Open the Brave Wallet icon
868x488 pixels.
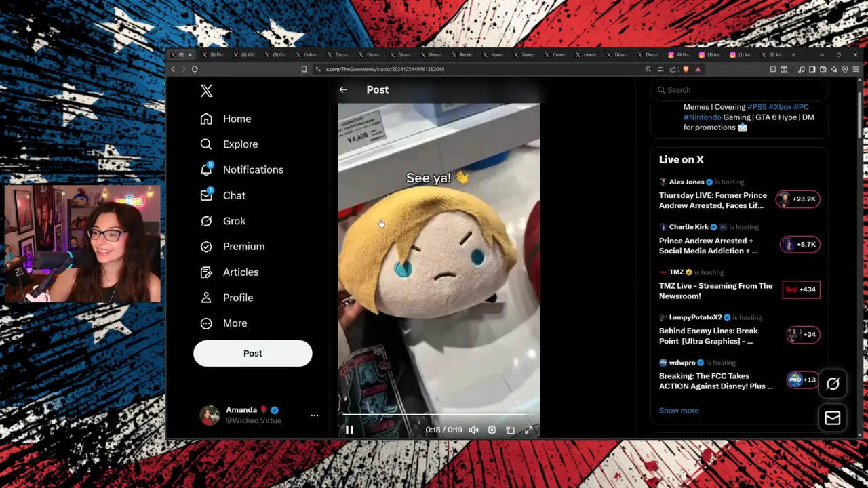point(823,69)
